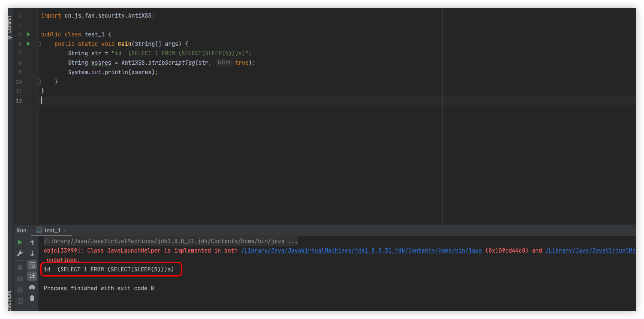This screenshot has height=319, width=644.
Task: Click the dump threads camera icon
Action: pyautogui.click(x=20, y=279)
